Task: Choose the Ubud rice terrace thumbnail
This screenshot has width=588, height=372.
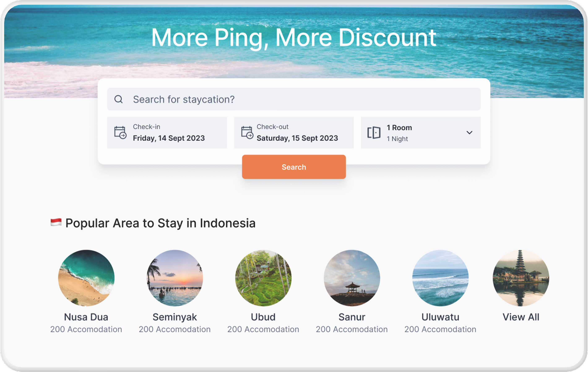Action: click(263, 278)
